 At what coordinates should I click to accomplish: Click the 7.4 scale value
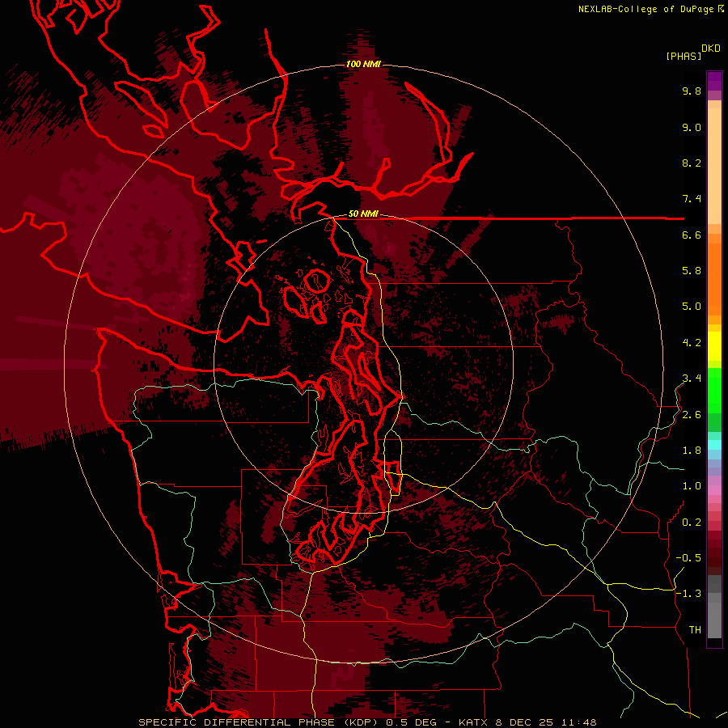tap(692, 199)
